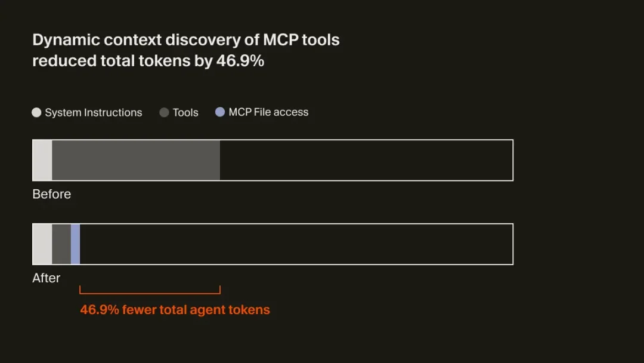Click the gray Tools segment in After bar
Viewport: 644px width, 363px height.
pos(61,244)
